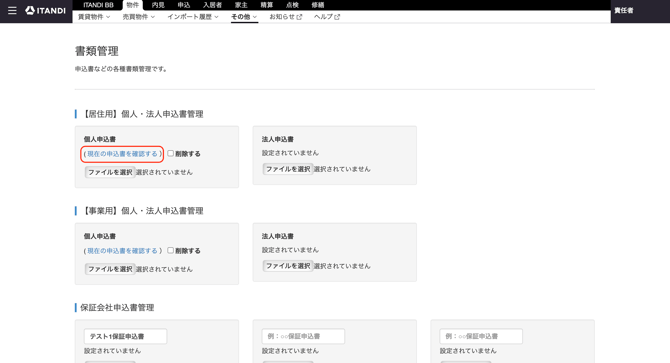Select the 点検 tab
670x363 pixels.
[292, 5]
